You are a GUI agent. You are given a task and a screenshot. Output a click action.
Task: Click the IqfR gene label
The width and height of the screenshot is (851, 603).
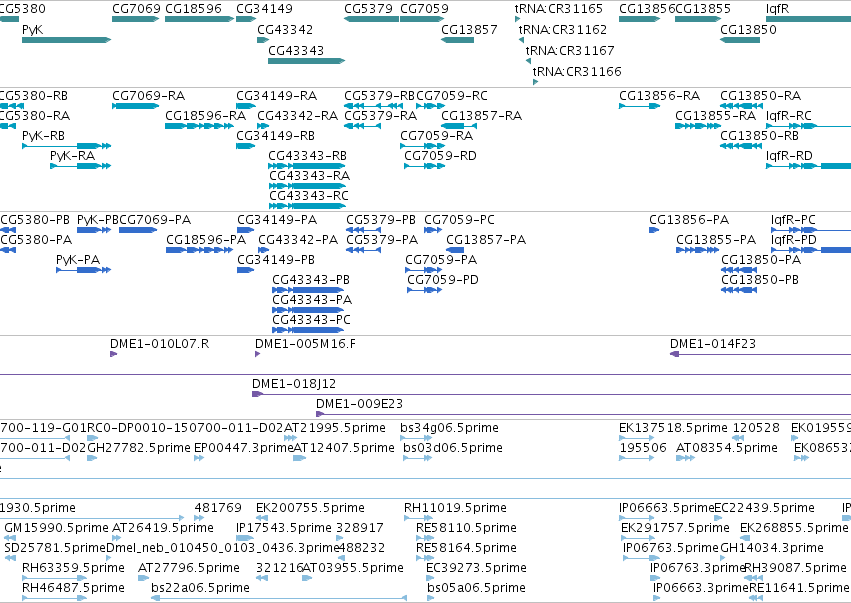[777, 9]
